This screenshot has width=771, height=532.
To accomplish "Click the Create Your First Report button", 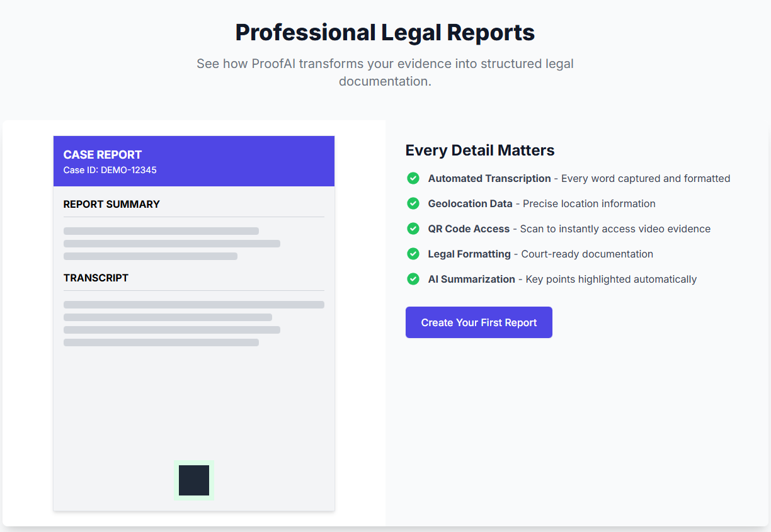I will coord(479,322).
